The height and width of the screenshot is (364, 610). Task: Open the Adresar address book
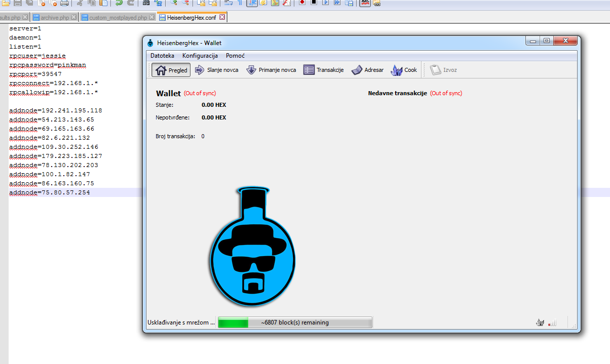367,70
